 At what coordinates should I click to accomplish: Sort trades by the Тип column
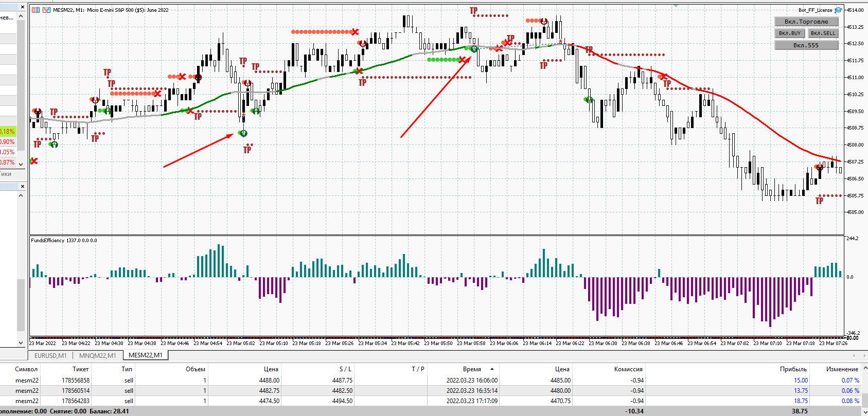click(127, 369)
